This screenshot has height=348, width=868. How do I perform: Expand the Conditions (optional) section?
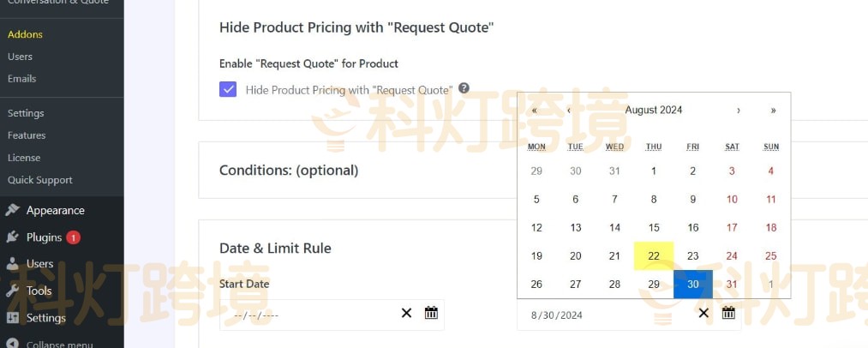[288, 170]
